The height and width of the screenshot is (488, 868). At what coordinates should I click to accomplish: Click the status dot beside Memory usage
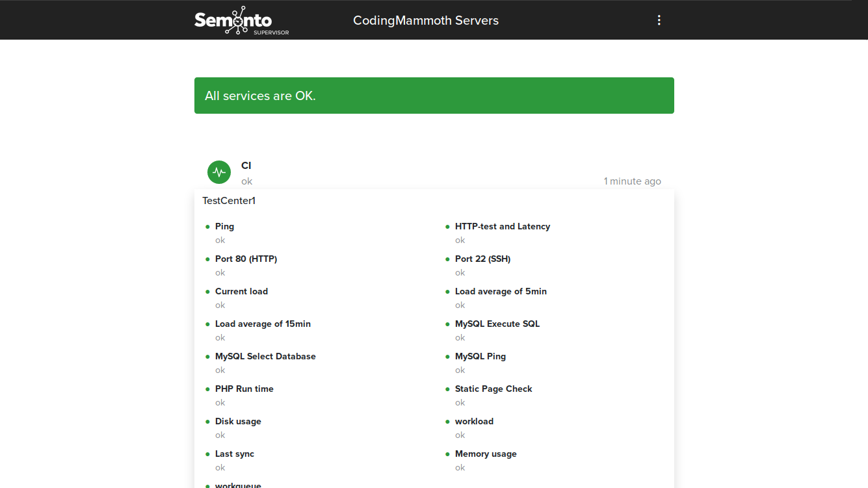pyautogui.click(x=448, y=454)
